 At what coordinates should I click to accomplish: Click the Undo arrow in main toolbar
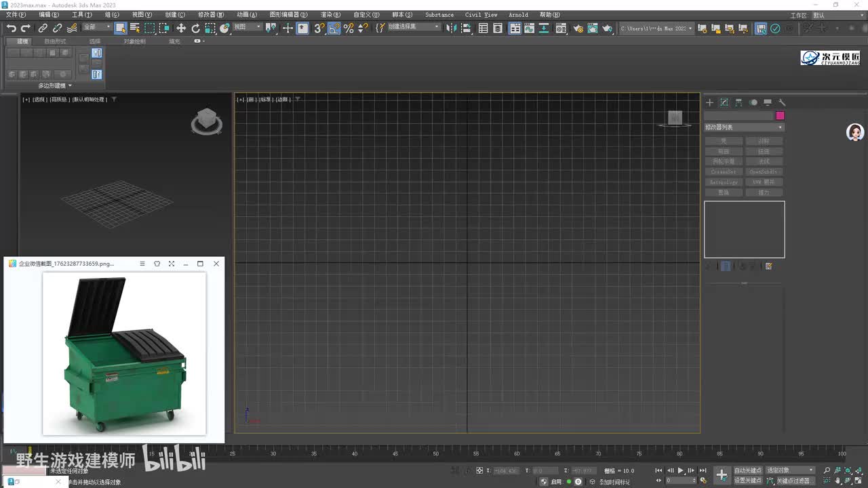[x=12, y=28]
